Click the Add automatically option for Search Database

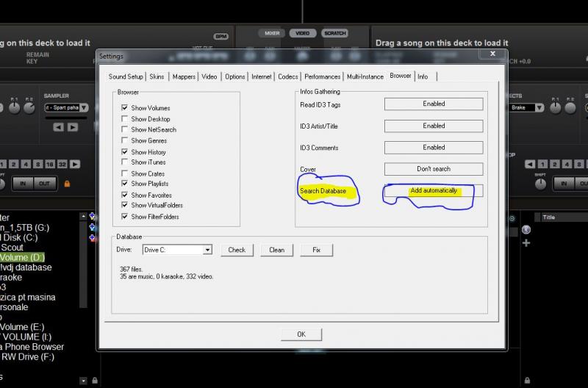tap(434, 191)
